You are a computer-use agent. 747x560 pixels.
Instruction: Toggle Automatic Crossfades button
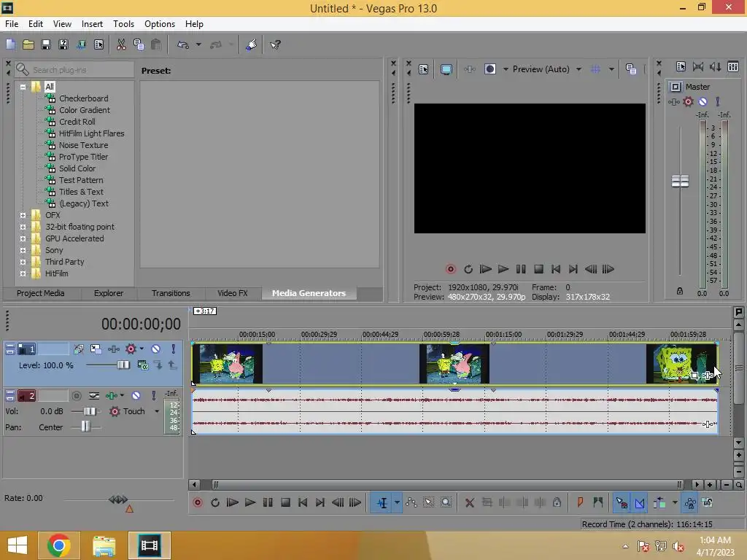click(x=640, y=503)
